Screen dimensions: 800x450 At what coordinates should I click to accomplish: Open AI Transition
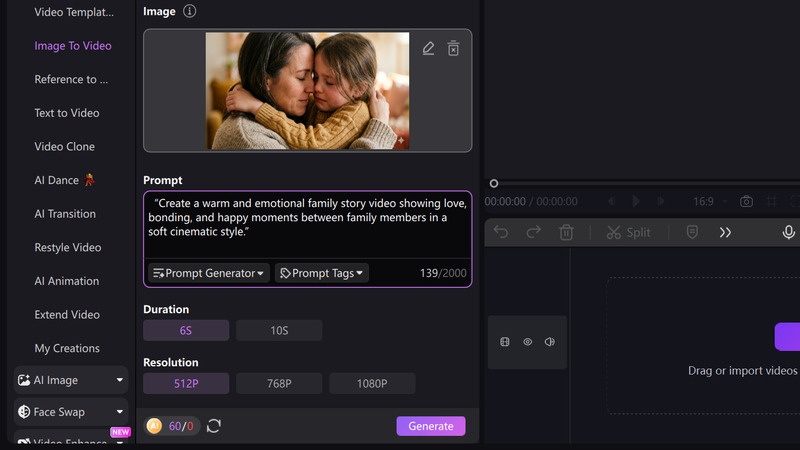pos(65,214)
